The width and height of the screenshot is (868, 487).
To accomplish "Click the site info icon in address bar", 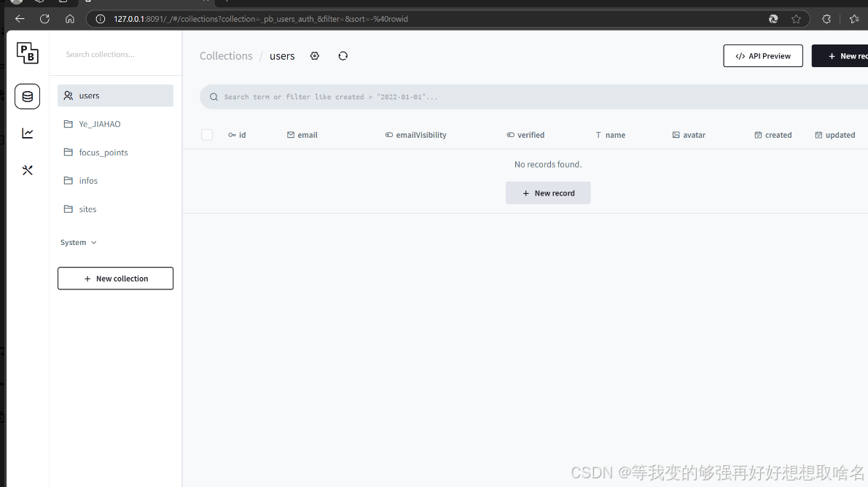I will pyautogui.click(x=100, y=19).
